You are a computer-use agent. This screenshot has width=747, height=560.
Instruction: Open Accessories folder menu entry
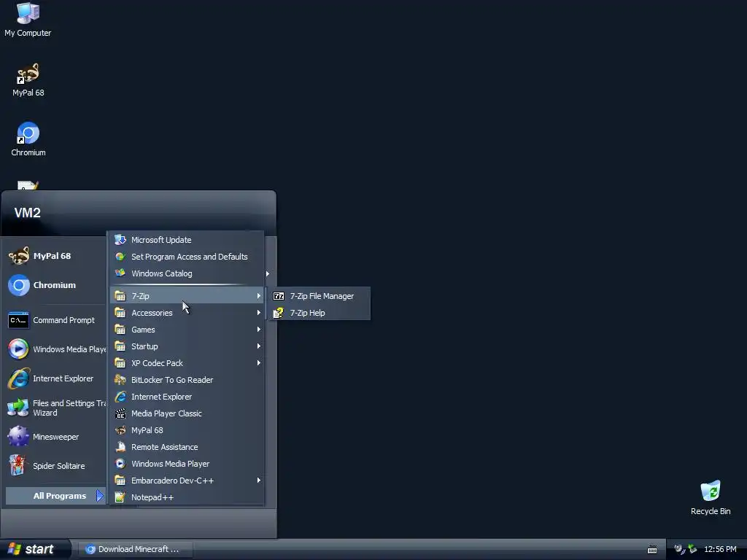(x=187, y=313)
